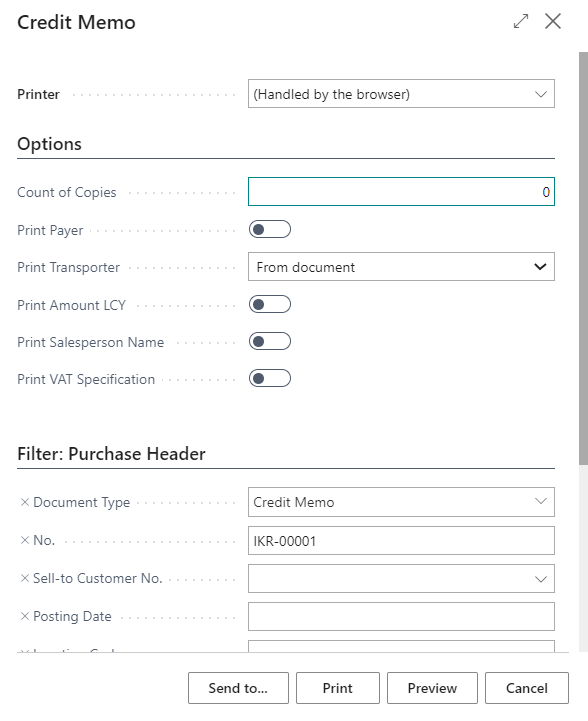The image size is (588, 721).
Task: Open the Sell-to Customer No. lookup dropdown
Action: 541,579
